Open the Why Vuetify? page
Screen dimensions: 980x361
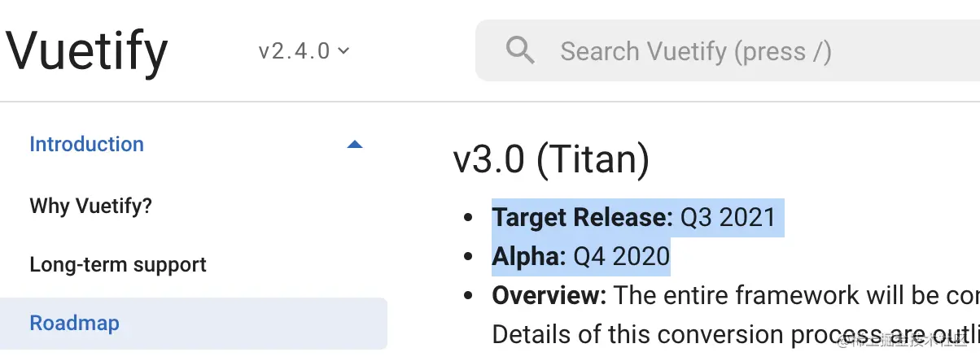[x=90, y=206]
